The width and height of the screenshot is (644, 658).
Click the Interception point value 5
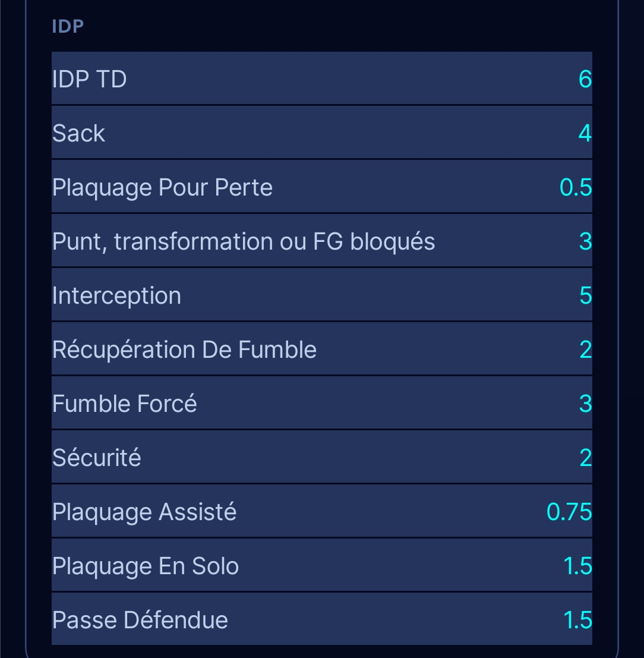(585, 295)
